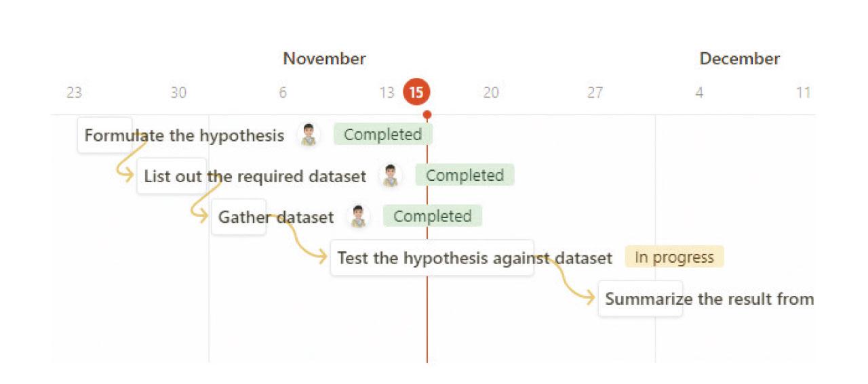Viewport: 868px width, 384px height.
Task: Click assignee avatar on List out dataset task
Action: click(x=390, y=175)
